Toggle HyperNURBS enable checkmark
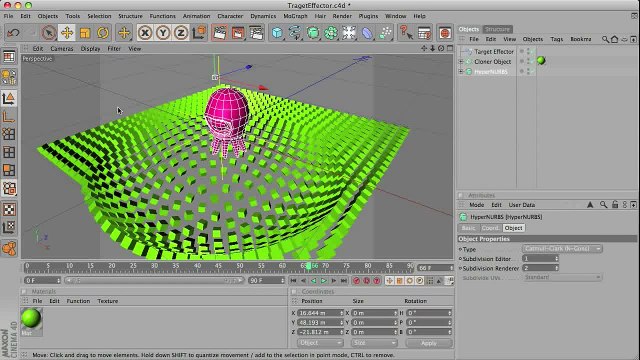The width and height of the screenshot is (640, 360). [x=532, y=71]
